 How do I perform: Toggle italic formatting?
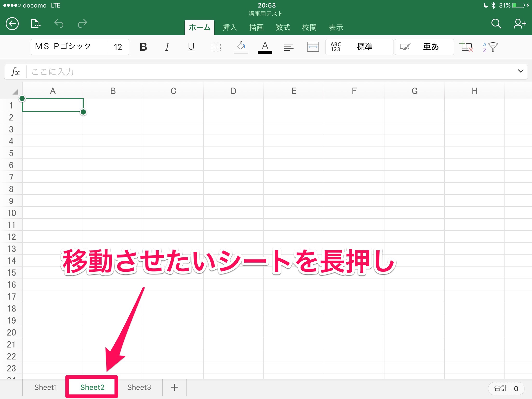tap(167, 47)
